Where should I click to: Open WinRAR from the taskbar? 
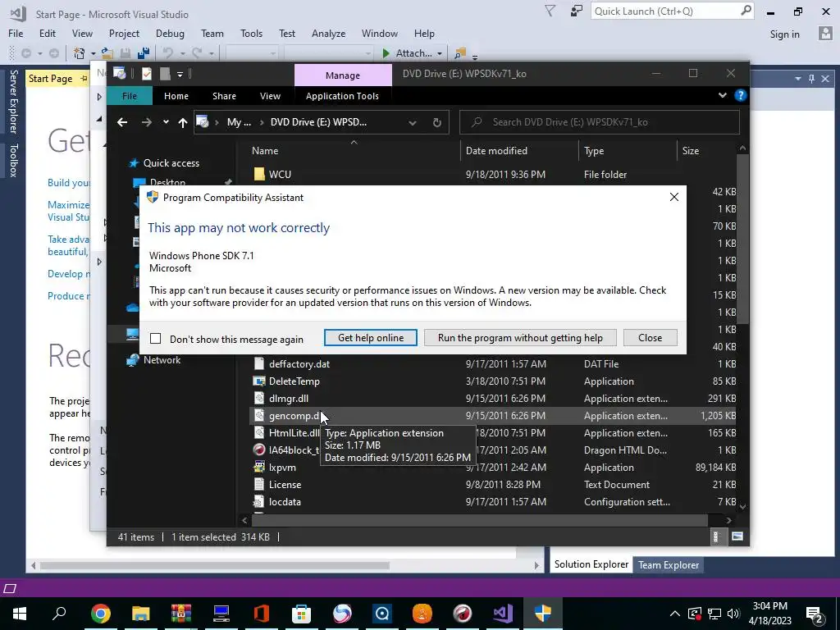(181, 613)
